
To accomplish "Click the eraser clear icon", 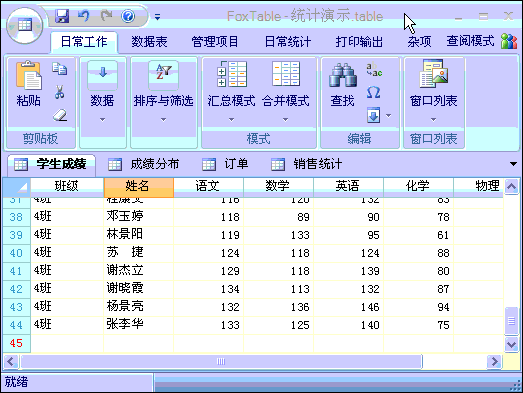I will [60, 115].
